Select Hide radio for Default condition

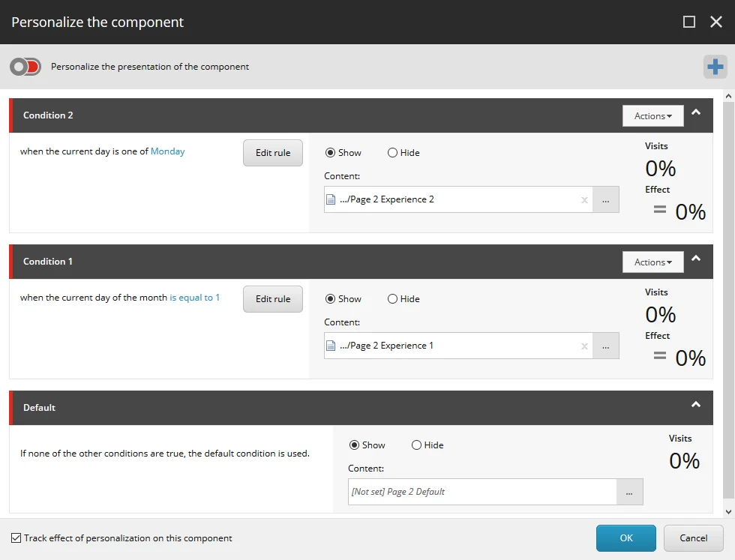pos(416,445)
